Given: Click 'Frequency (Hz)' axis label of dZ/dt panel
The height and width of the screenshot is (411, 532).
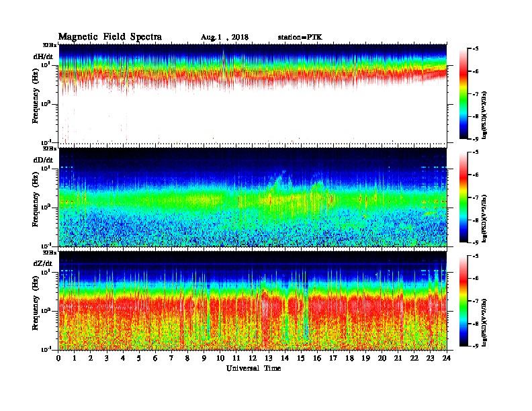Looking at the screenshot, I should coord(36,302).
